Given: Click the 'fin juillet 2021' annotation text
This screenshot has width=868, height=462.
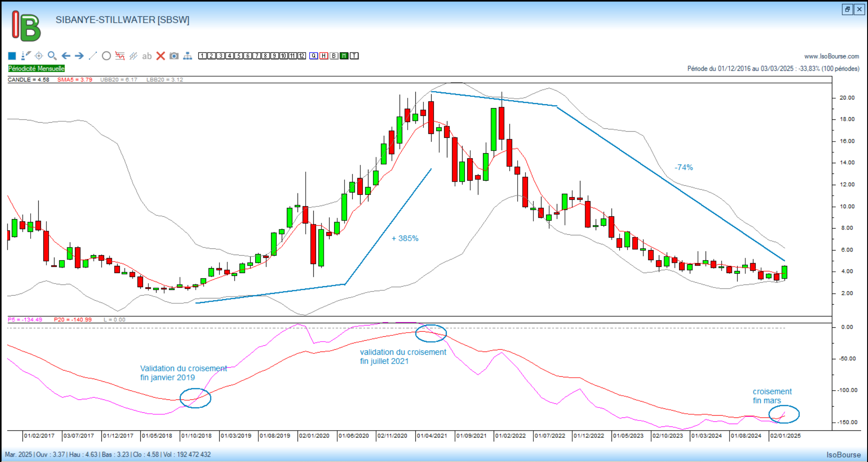Looking at the screenshot, I should (384, 361).
